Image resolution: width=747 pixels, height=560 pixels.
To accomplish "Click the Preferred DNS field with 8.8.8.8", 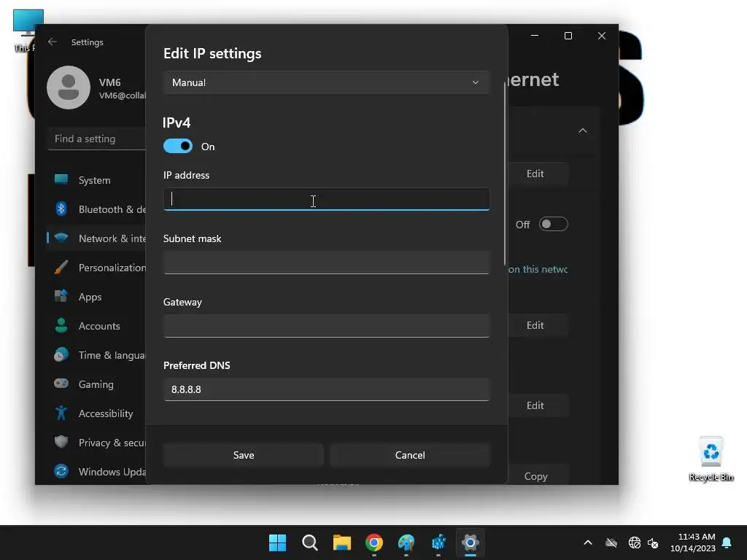I will tap(326, 389).
